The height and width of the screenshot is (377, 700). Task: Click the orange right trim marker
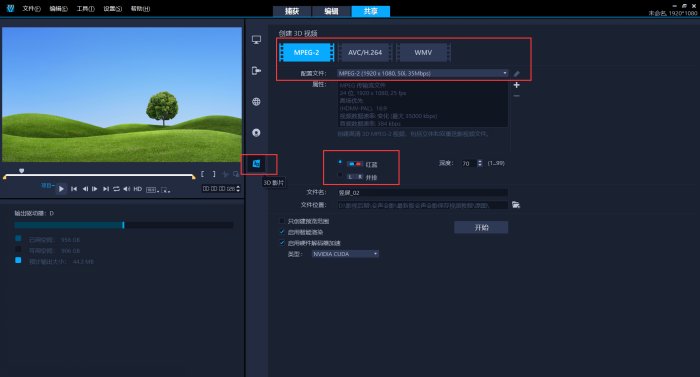(x=193, y=177)
